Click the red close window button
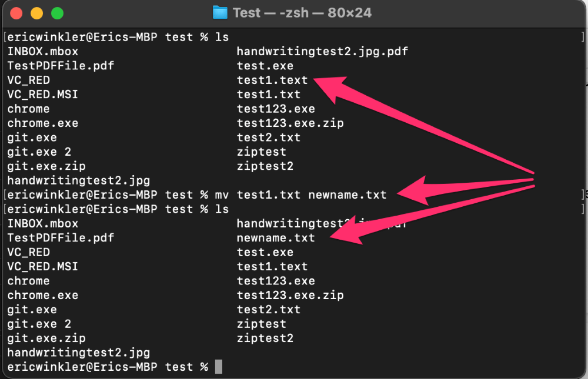 pyautogui.click(x=16, y=13)
